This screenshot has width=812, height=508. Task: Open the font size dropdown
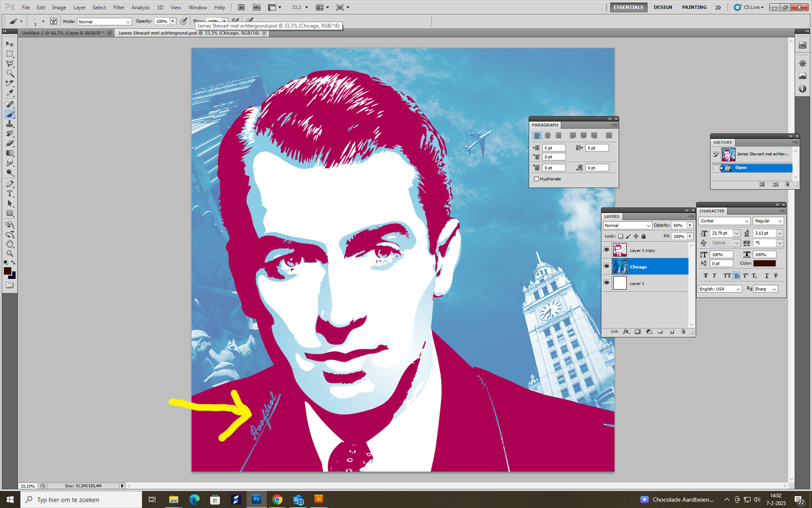coord(737,233)
